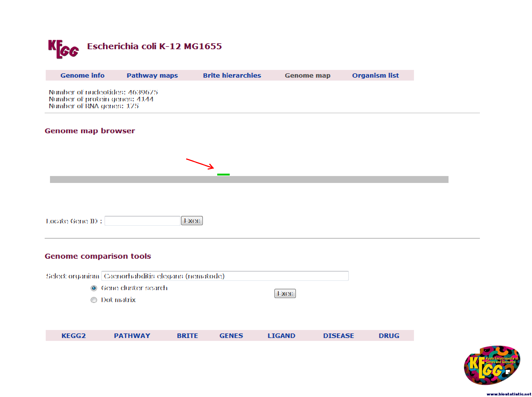Select the Genome map tab
The image size is (532, 397).
pyautogui.click(x=308, y=76)
